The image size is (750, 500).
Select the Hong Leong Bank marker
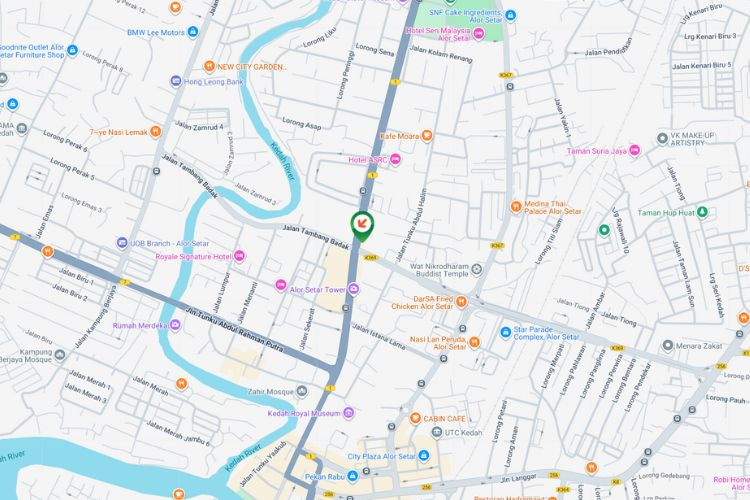coord(176,81)
